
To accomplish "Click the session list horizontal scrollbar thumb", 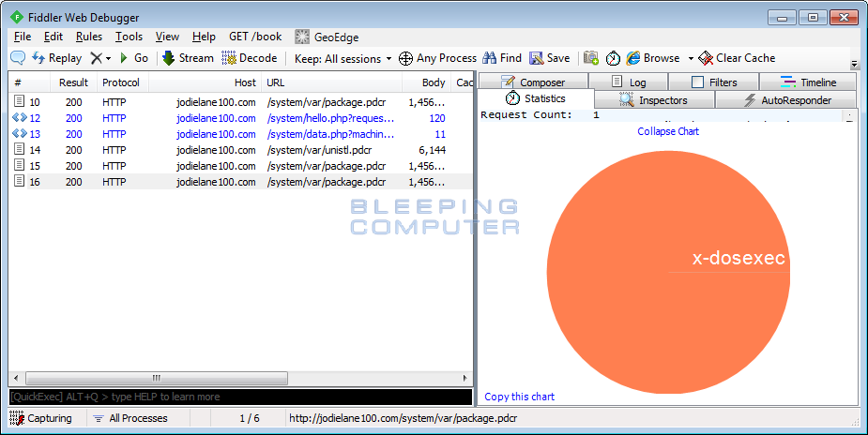I will point(157,378).
